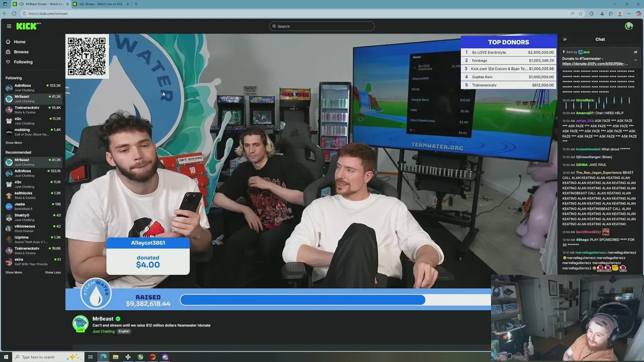Open xQc channel in Following list

[33, 121]
